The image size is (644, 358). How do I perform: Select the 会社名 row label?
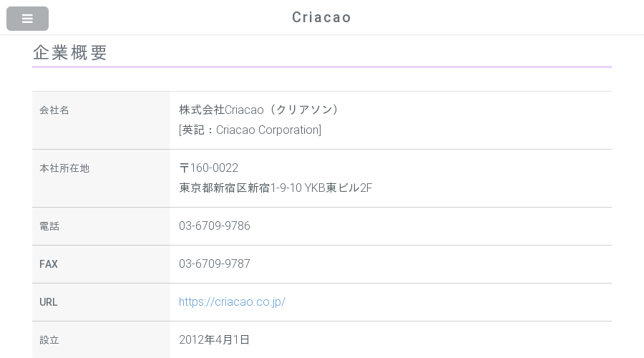point(54,110)
